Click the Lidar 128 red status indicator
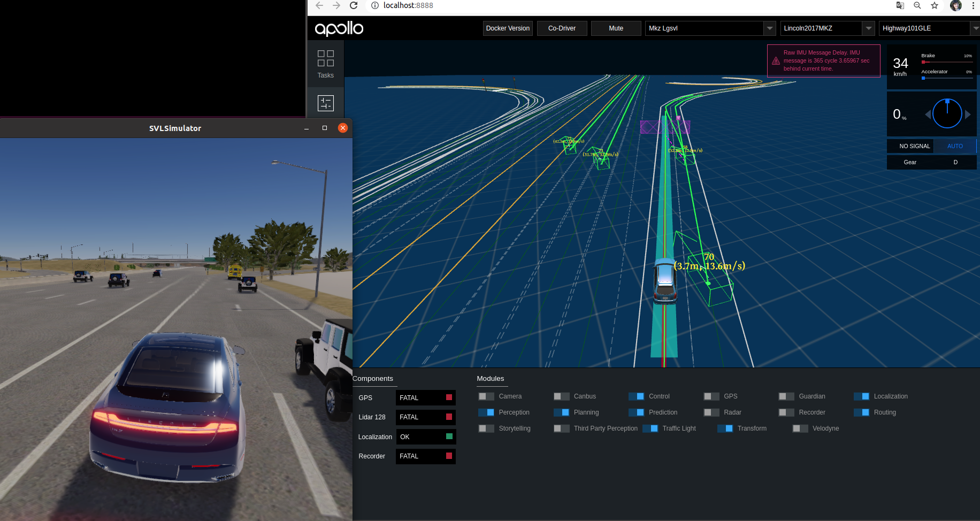The width and height of the screenshot is (980, 521). coord(449,417)
